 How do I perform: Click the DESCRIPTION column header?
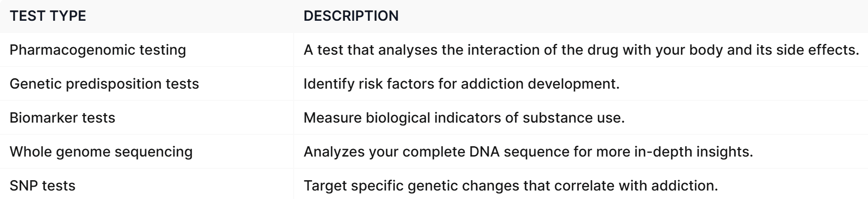351,16
